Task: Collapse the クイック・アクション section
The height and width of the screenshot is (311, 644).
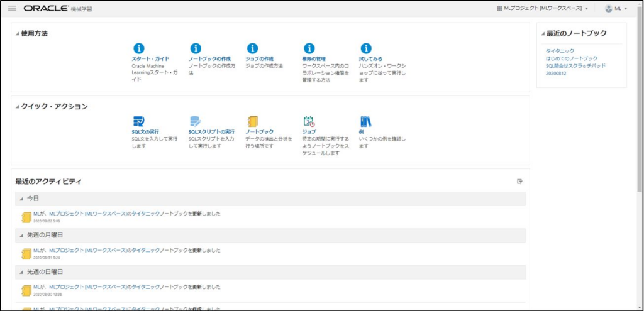Action: pyautogui.click(x=18, y=106)
